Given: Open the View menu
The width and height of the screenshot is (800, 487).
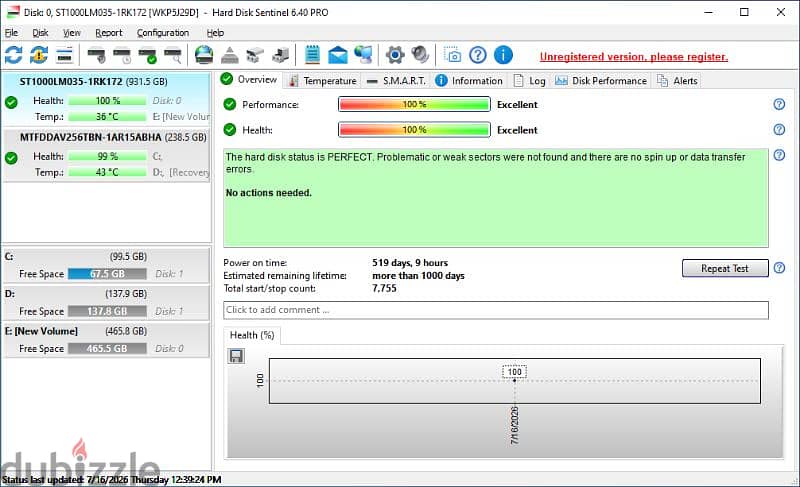Looking at the screenshot, I should [x=71, y=33].
